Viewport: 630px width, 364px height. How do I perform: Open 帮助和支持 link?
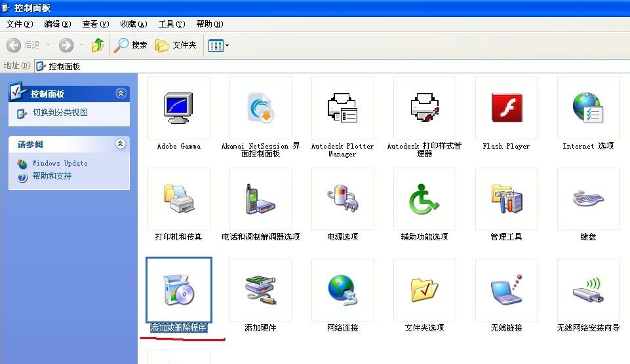coord(52,175)
